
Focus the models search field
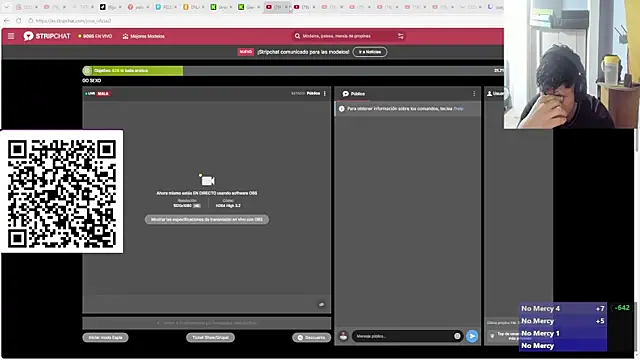point(347,36)
